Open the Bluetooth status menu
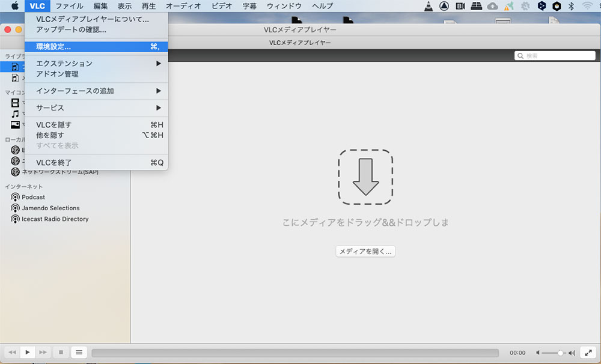 click(571, 6)
